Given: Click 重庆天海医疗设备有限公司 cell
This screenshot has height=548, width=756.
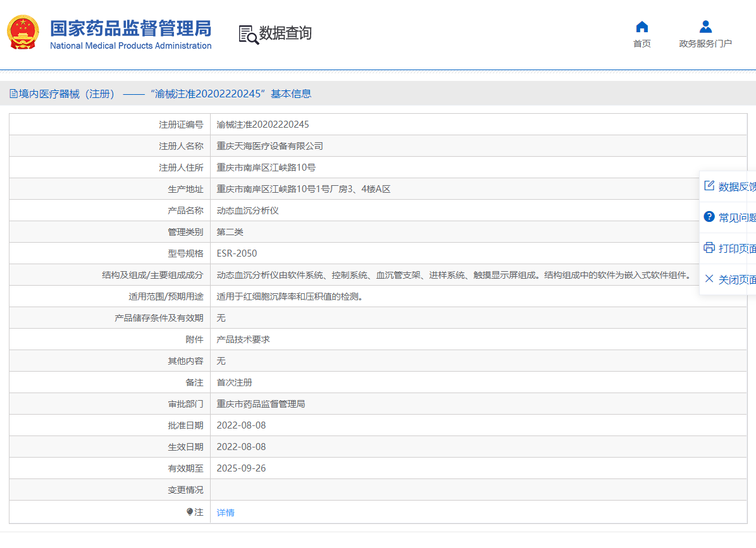Looking at the screenshot, I should coord(270,146).
